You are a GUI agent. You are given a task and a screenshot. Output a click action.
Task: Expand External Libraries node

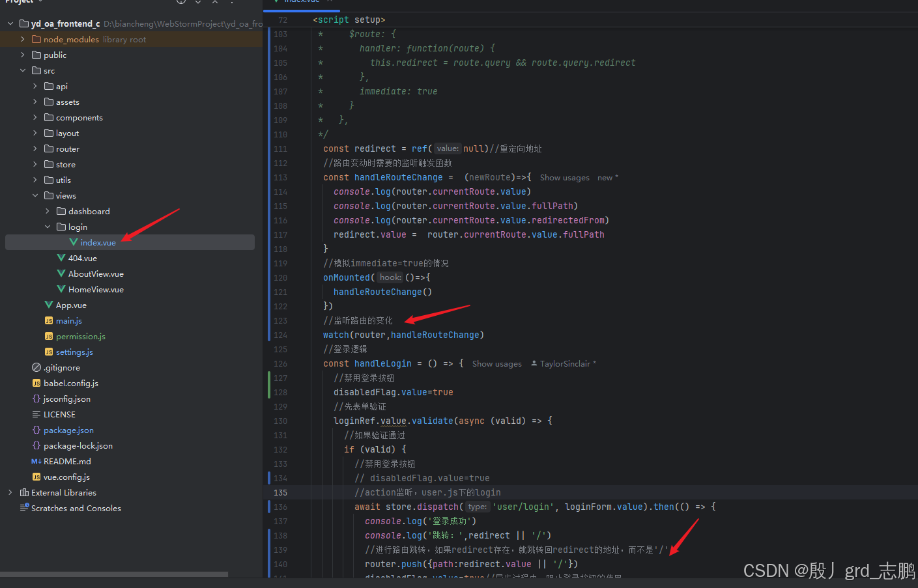click(10, 493)
